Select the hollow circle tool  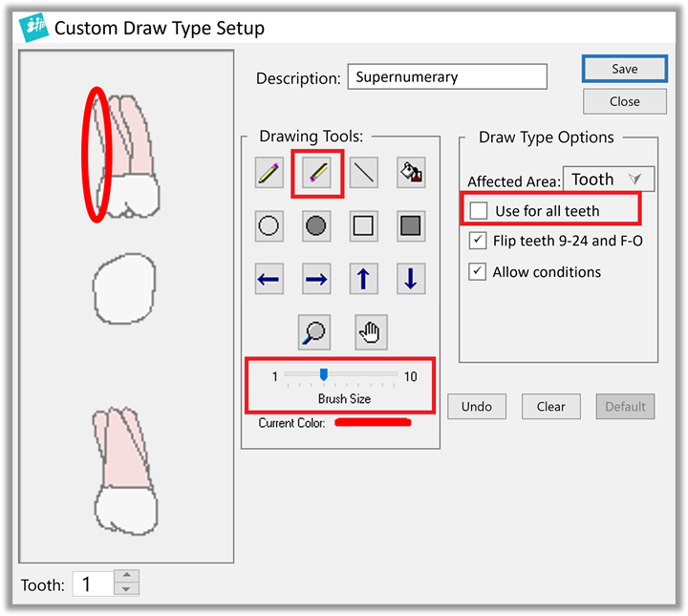269,225
